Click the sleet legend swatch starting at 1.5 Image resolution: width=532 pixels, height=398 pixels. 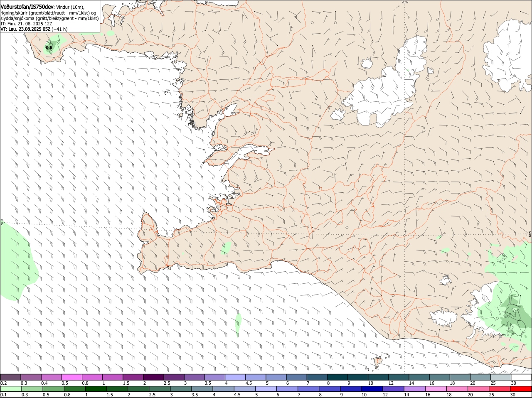pyautogui.click(x=133, y=377)
